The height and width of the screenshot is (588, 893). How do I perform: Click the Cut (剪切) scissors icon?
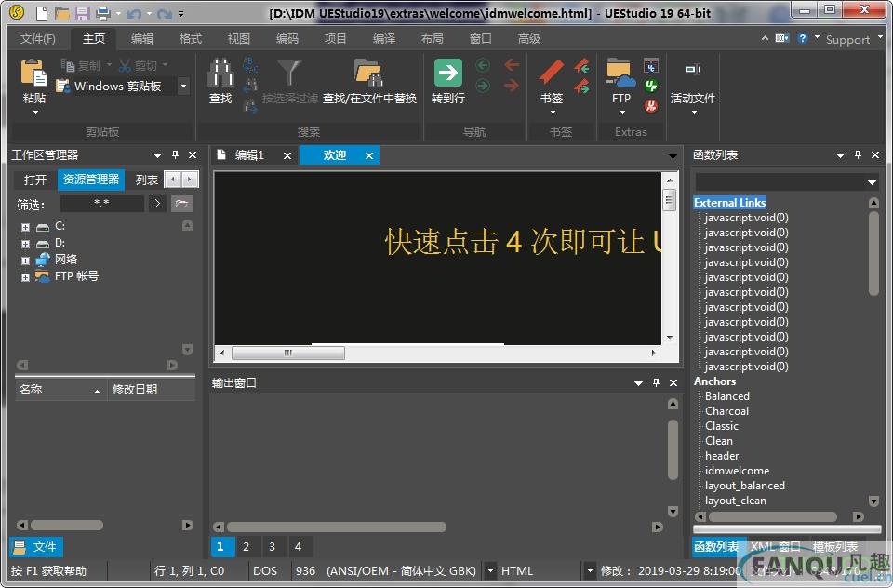tap(125, 65)
